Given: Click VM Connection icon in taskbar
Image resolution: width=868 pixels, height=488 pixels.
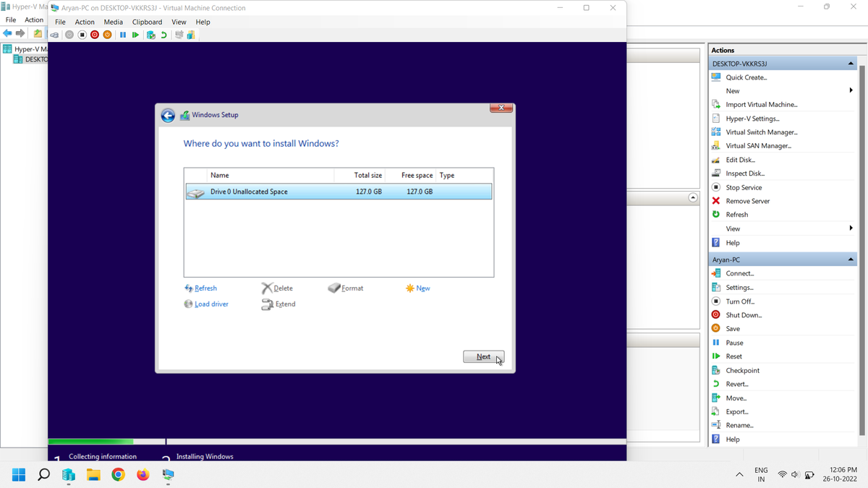Looking at the screenshot, I should (168, 475).
